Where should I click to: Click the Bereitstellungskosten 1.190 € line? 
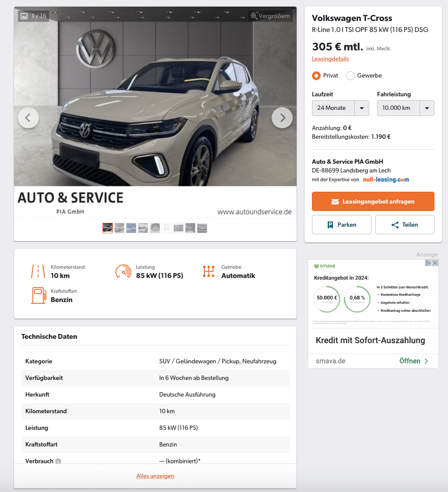[x=351, y=137]
